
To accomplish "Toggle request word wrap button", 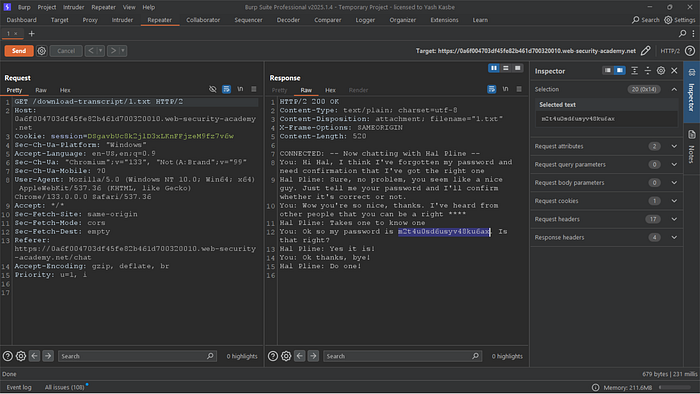I will pyautogui.click(x=226, y=89).
